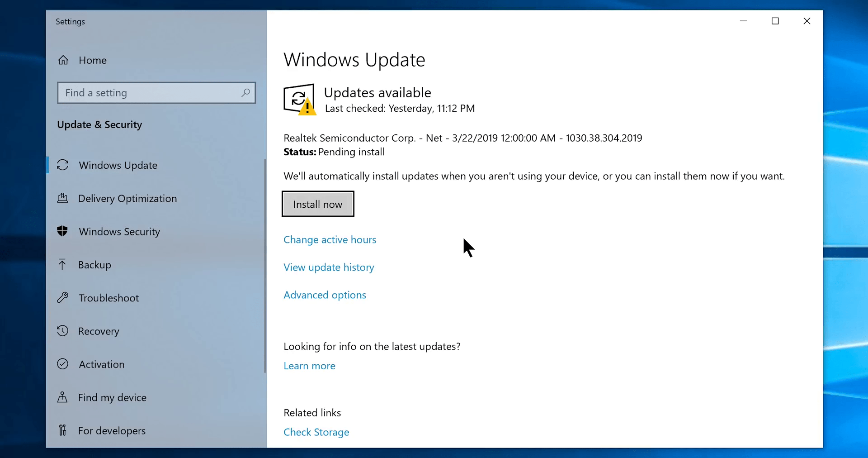The width and height of the screenshot is (868, 458).
Task: Click the Last checked timestamp text
Action: tap(400, 109)
